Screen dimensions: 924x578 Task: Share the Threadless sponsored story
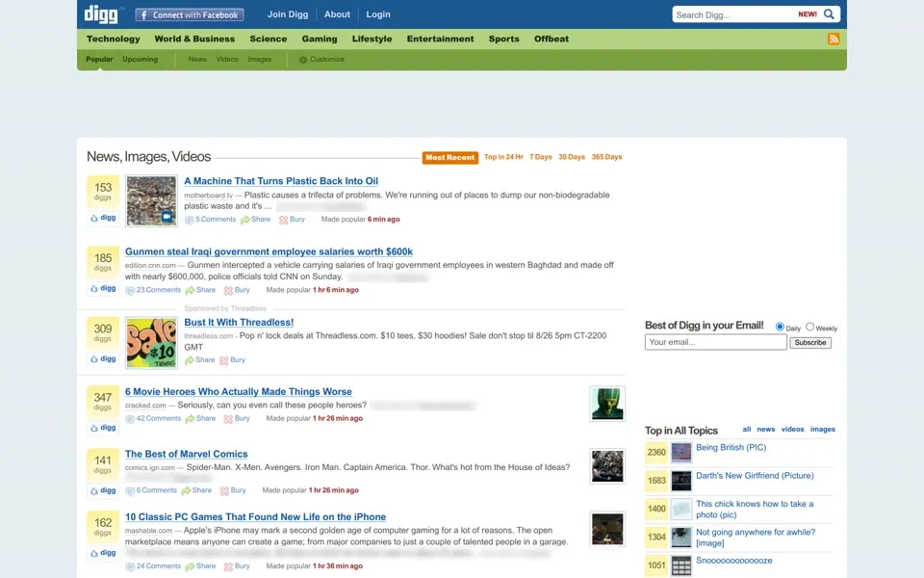point(200,359)
